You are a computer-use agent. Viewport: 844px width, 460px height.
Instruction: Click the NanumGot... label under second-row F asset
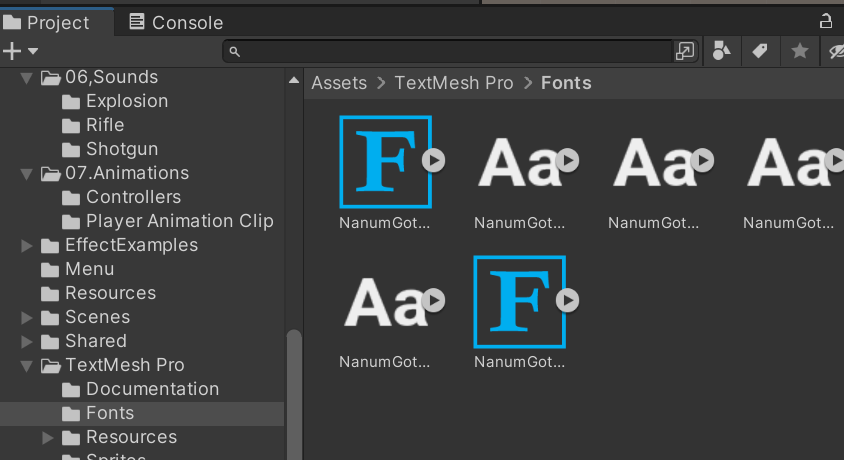(x=519, y=362)
